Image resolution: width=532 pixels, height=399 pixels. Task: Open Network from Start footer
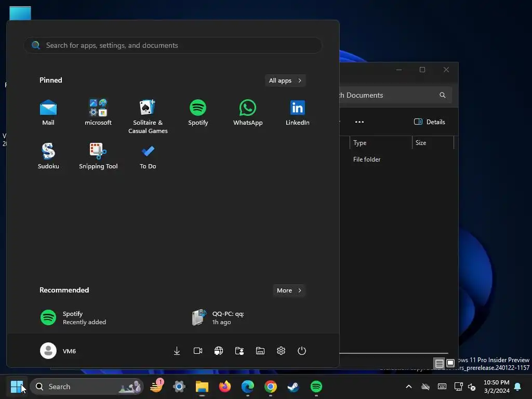click(x=219, y=351)
